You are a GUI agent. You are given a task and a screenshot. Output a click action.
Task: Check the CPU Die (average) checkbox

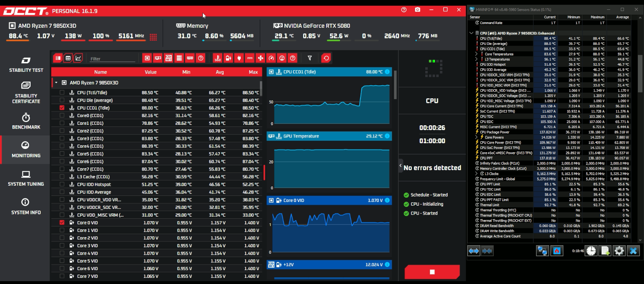click(62, 100)
